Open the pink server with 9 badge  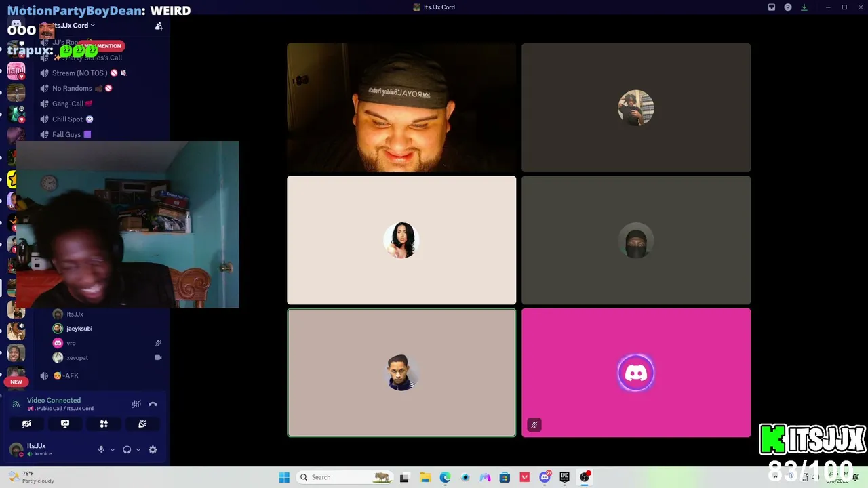pyautogui.click(x=16, y=70)
